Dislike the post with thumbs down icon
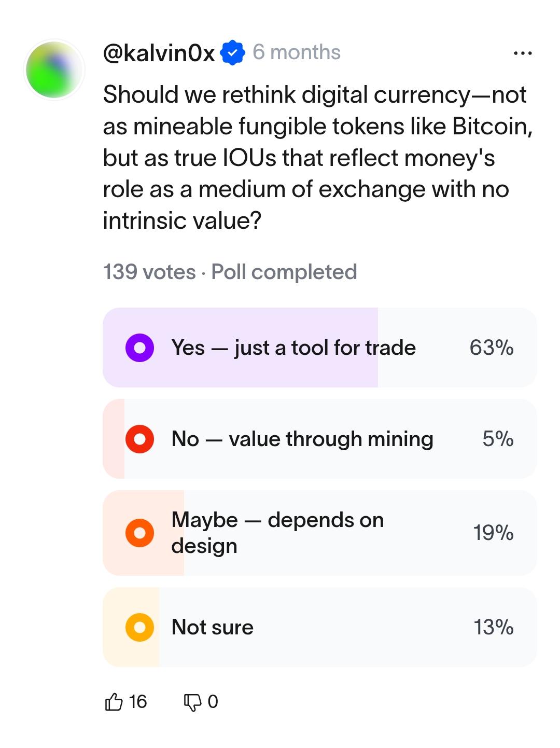The width and height of the screenshot is (560, 748). click(x=192, y=702)
